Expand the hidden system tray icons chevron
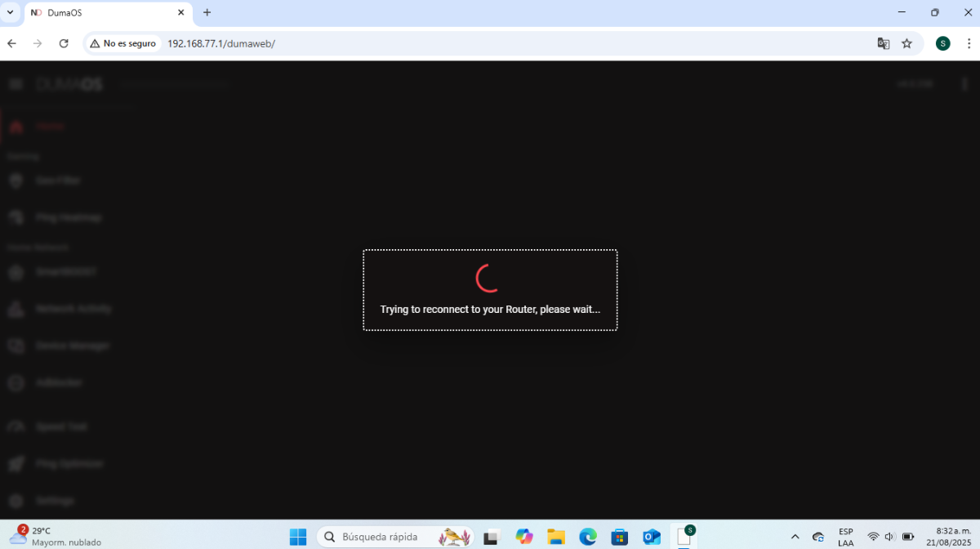 [795, 537]
